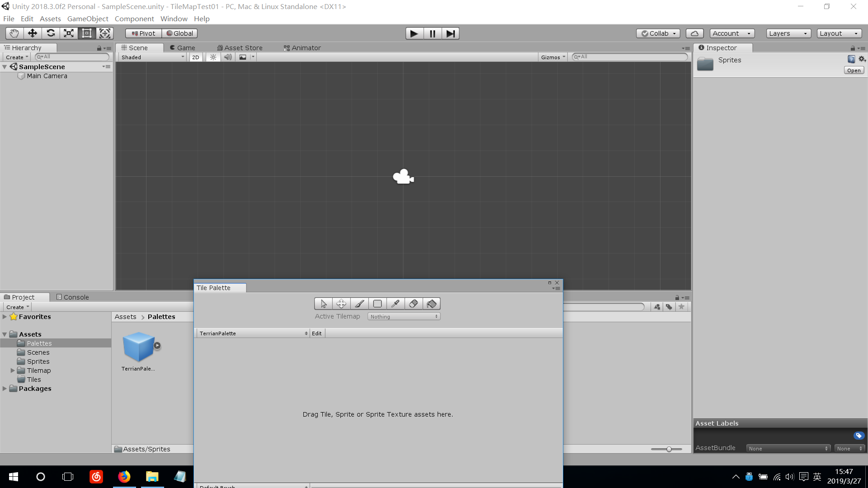Select the tile picker eyedropper tool
Image resolution: width=868 pixels, height=488 pixels.
point(396,304)
